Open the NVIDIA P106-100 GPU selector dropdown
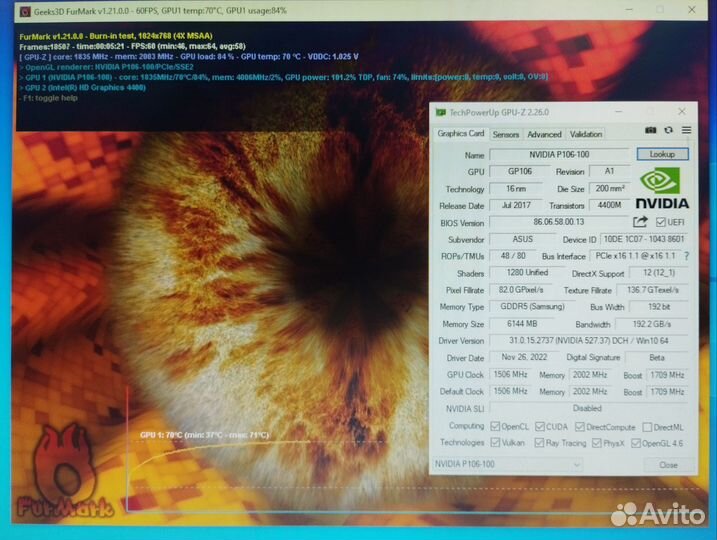 pyautogui.click(x=508, y=465)
